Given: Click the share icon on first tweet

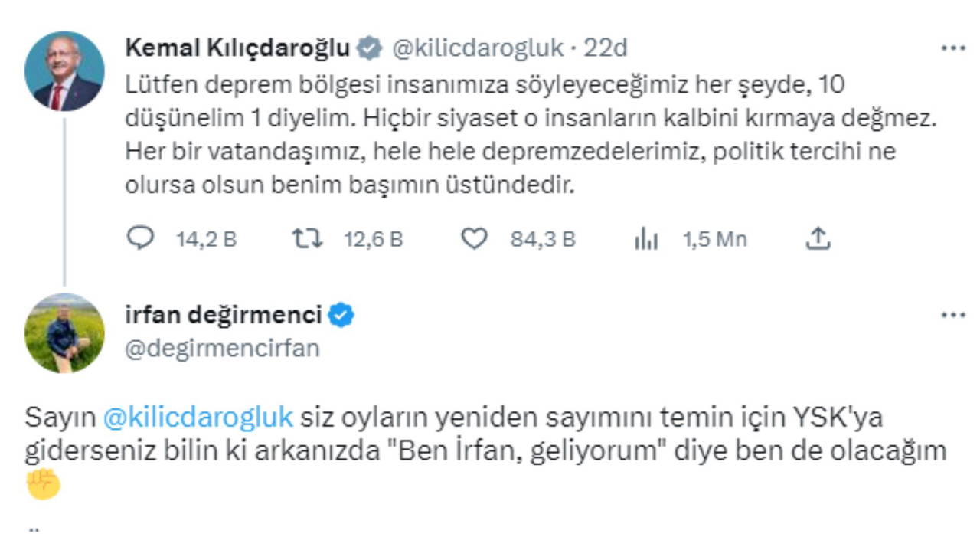Looking at the screenshot, I should [x=818, y=239].
